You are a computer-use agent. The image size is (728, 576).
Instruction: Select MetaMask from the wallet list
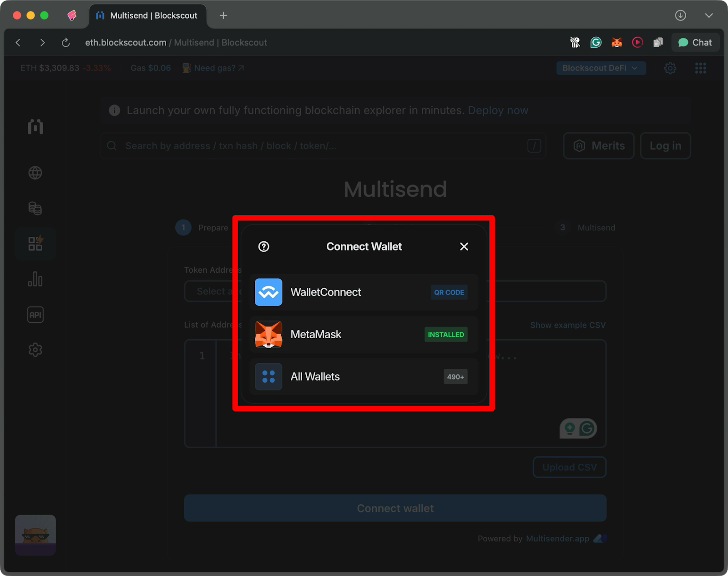pyautogui.click(x=363, y=334)
